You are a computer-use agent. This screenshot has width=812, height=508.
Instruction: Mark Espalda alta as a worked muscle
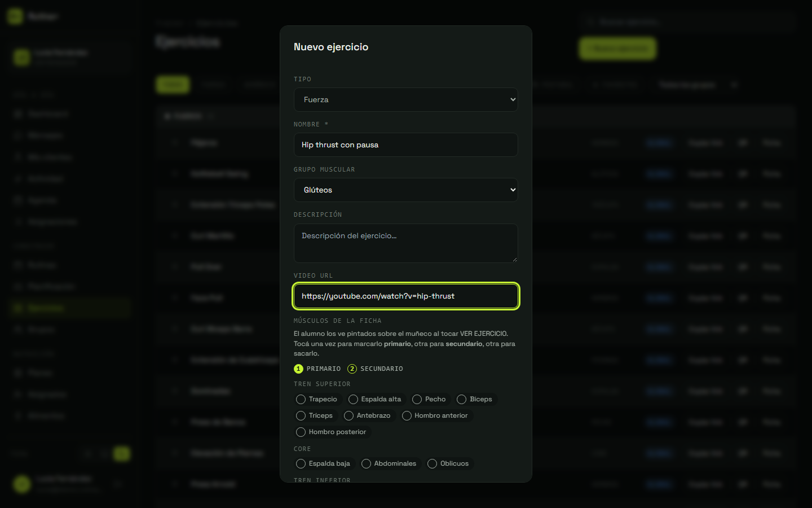pyautogui.click(x=375, y=399)
